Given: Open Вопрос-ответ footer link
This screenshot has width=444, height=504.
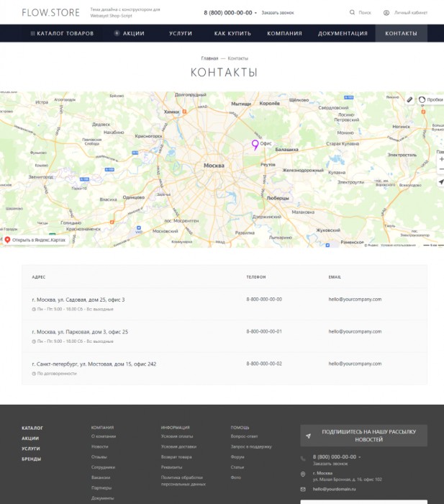Looking at the screenshot, I should point(244,436).
